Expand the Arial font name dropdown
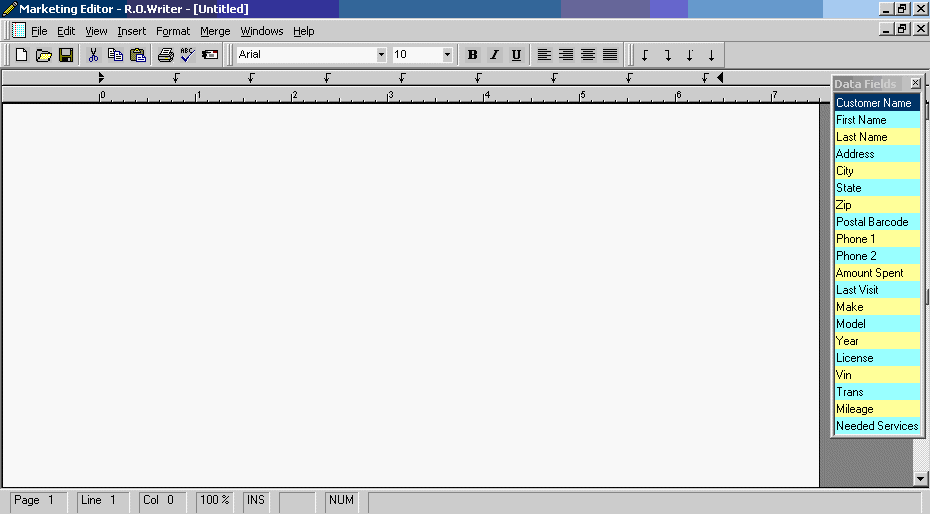930x514 pixels. (x=381, y=55)
